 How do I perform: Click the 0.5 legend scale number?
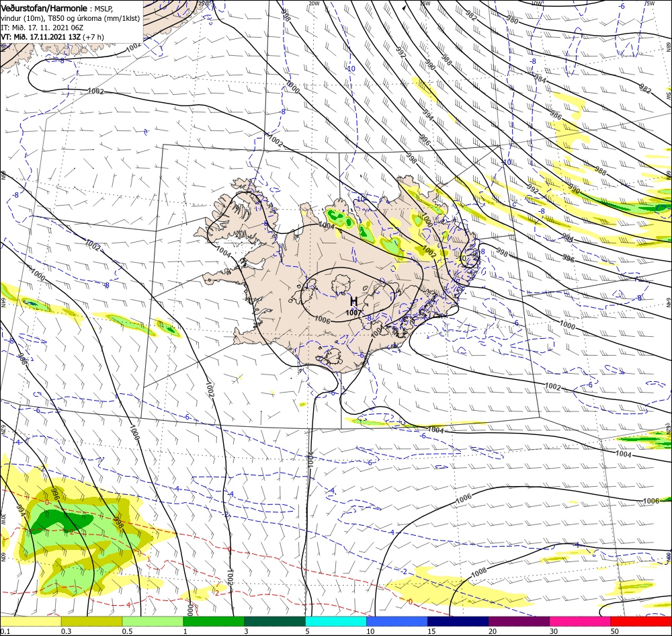(127, 631)
